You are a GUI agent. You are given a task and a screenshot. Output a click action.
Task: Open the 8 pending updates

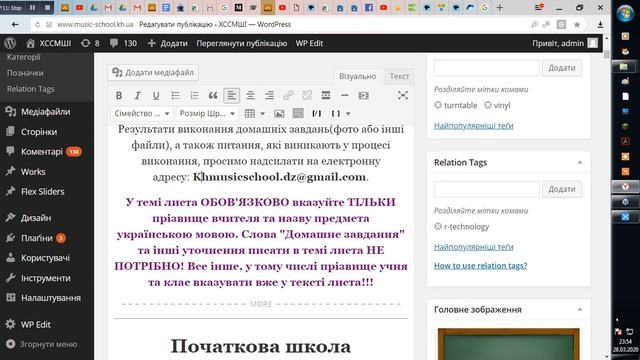coord(90,43)
